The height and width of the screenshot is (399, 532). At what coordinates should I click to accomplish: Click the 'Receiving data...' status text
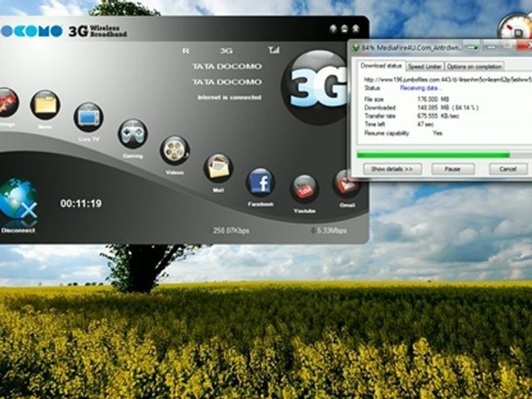point(421,88)
